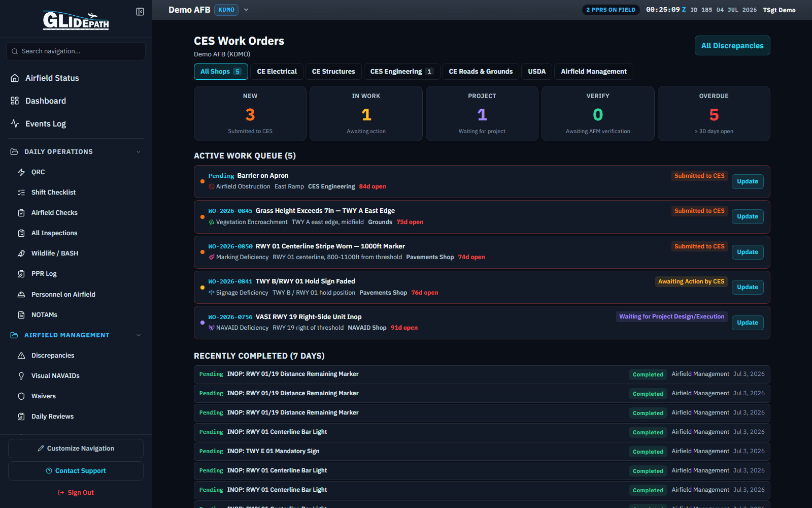Viewport: 812px width, 508px height.
Task: Update RWY 01 Centerline Stripe Worn order
Action: [x=748, y=252]
